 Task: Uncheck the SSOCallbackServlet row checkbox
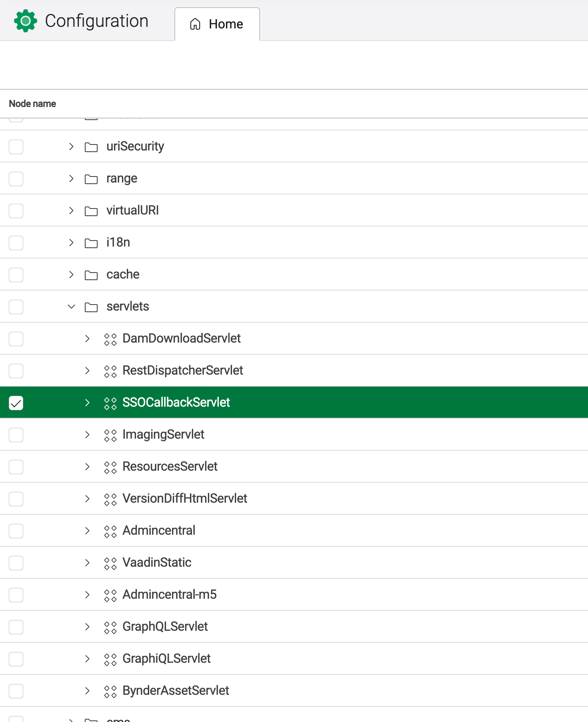[16, 403]
